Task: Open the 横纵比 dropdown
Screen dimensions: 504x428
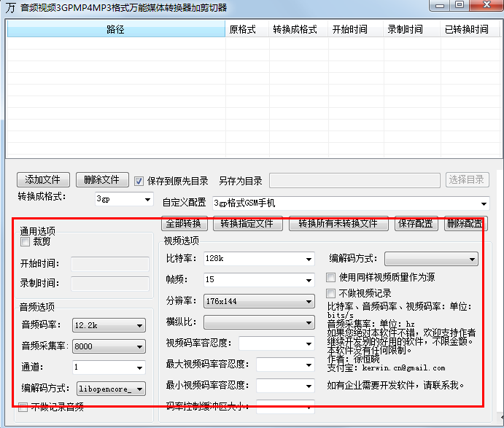Action: 259,322
